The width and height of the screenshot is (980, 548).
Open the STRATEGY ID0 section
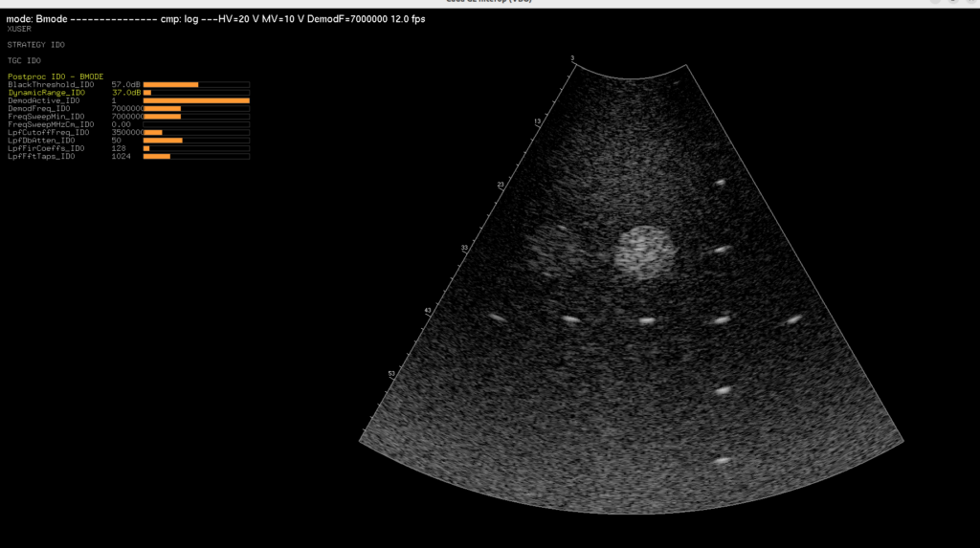[35, 45]
